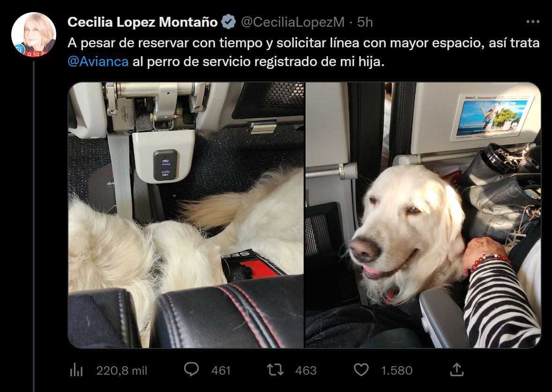Click the 220,8 mil views count
Image resolution: width=552 pixels, height=392 pixels.
coord(121,370)
